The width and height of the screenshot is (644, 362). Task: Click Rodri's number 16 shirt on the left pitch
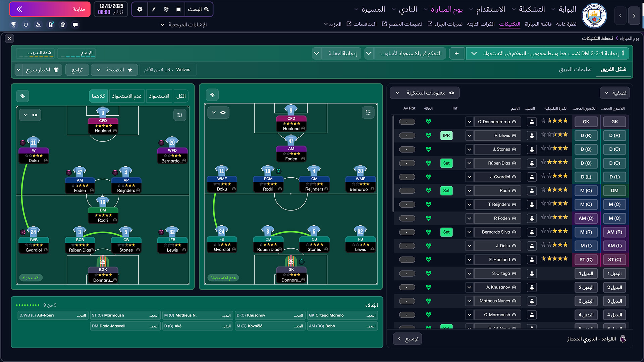click(x=103, y=201)
